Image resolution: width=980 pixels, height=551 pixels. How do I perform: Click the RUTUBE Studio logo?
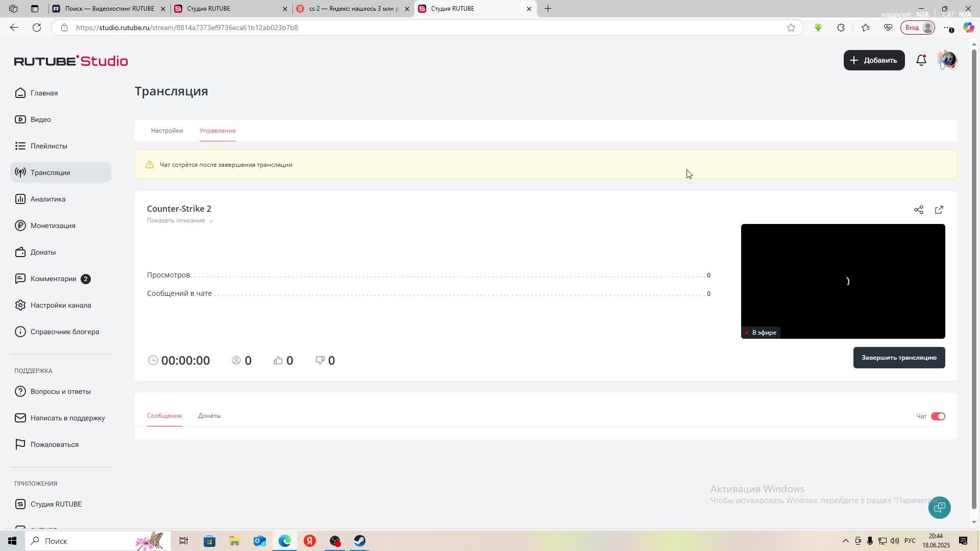[x=71, y=61]
